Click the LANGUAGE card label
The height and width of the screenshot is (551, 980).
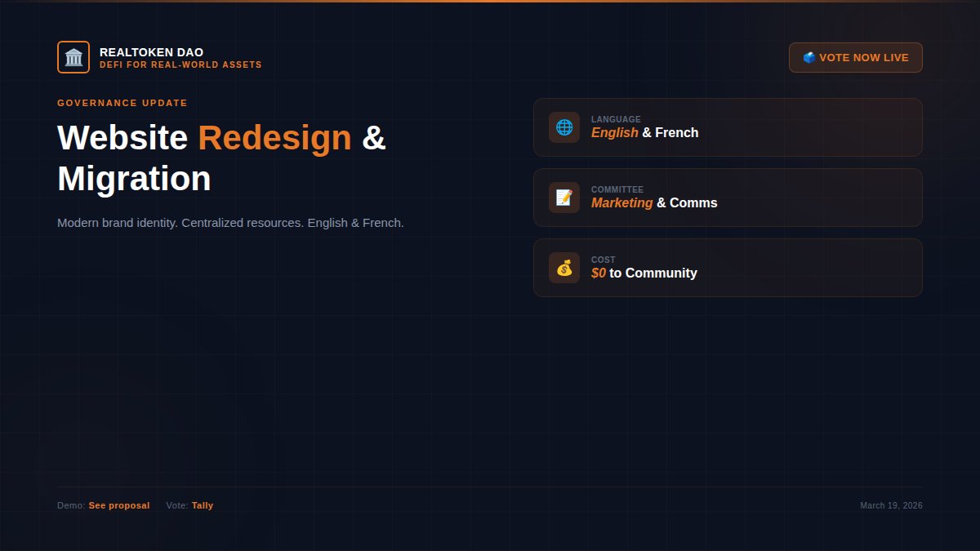[x=616, y=119]
